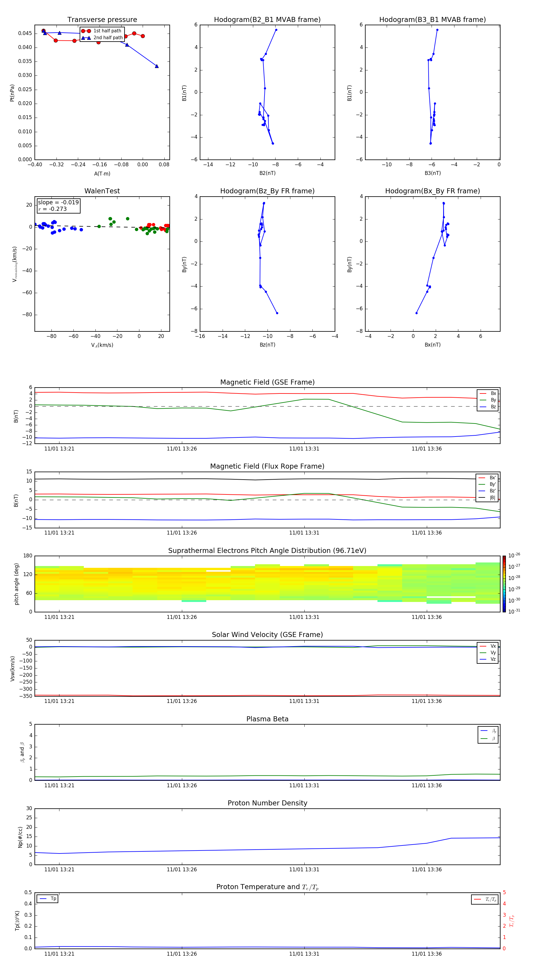Click '|B|' in Flux Rope legend
This screenshot has height=980, width=535.
487,498
